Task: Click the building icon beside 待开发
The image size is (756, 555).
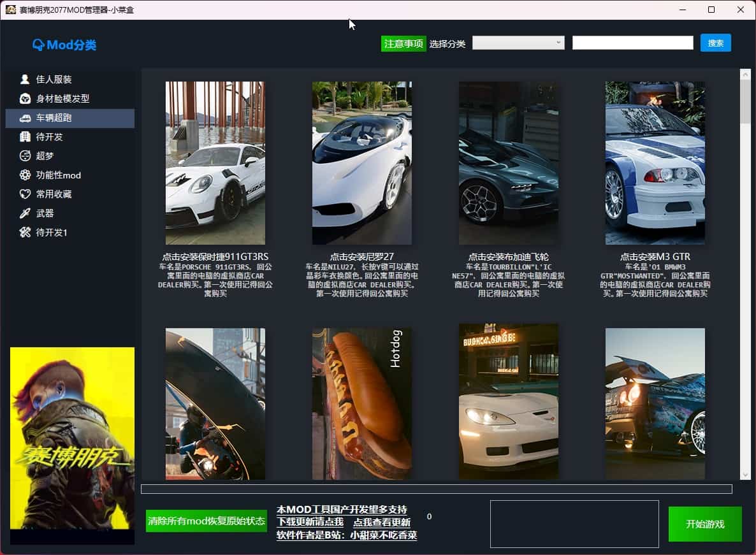Action: point(25,137)
